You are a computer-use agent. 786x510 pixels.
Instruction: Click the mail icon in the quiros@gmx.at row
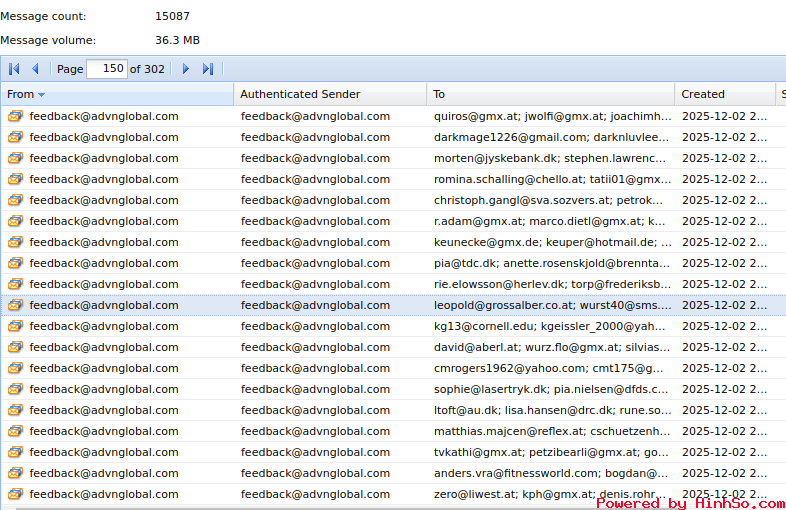click(x=15, y=116)
